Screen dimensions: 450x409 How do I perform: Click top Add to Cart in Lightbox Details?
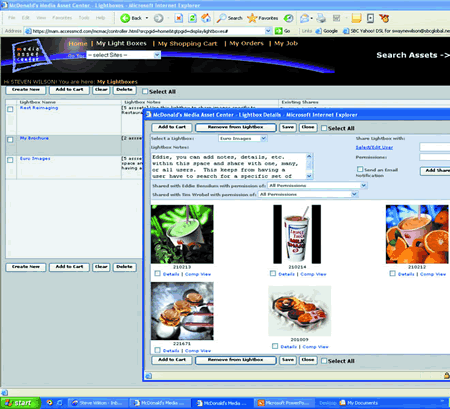[172, 127]
